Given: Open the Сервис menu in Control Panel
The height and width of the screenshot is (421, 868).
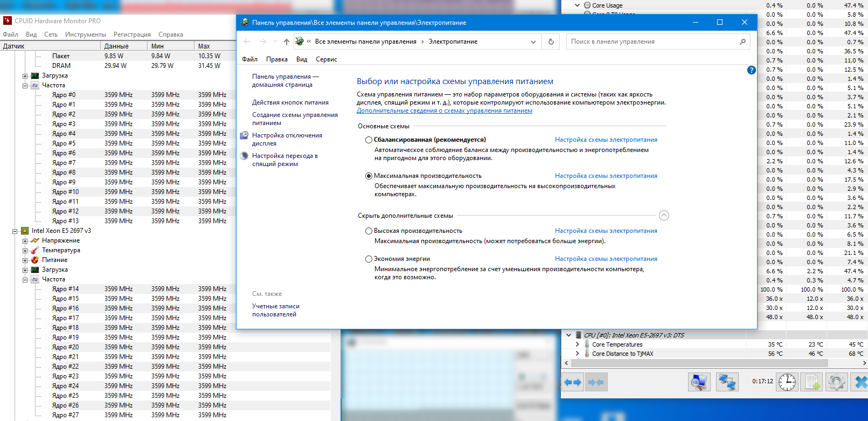Looking at the screenshot, I should tap(327, 59).
